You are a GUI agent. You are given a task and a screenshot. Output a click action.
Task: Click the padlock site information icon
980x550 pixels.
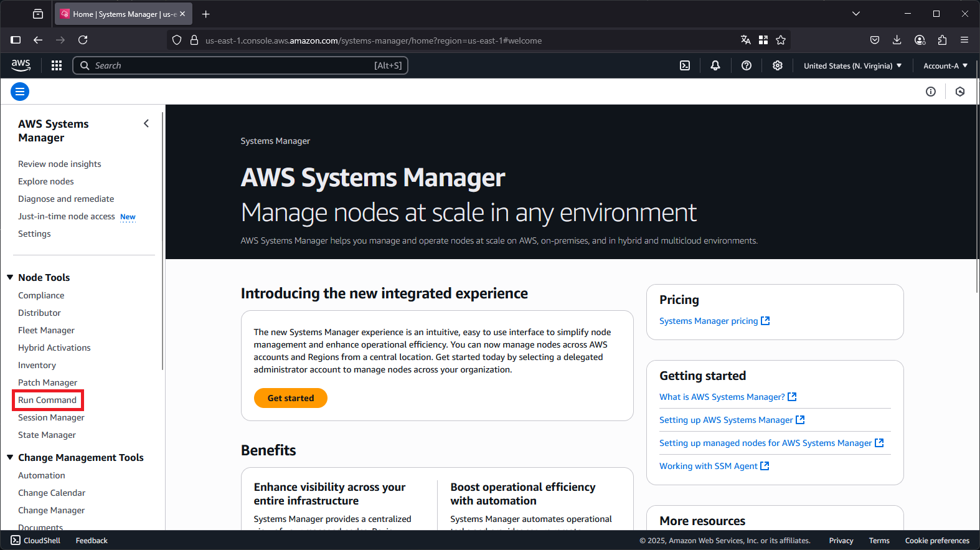click(194, 40)
